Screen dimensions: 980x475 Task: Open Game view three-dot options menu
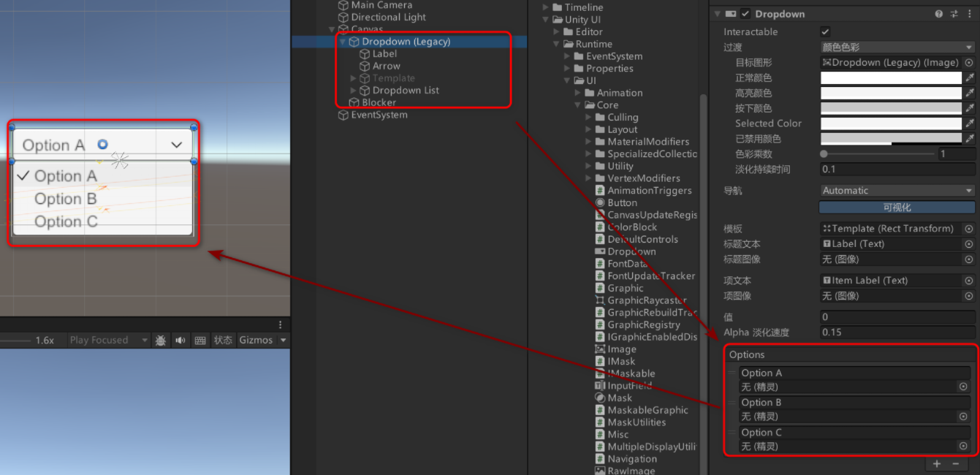click(x=280, y=324)
